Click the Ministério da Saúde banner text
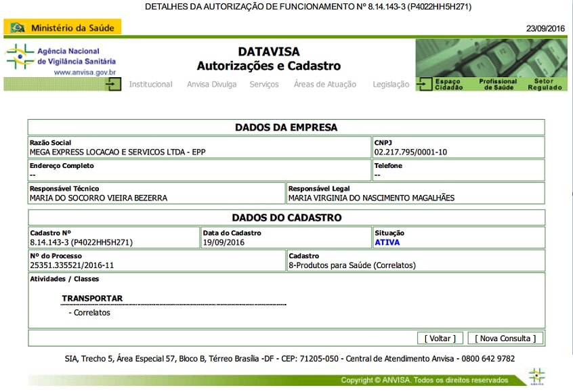The width and height of the screenshot is (573, 392). tap(75, 28)
